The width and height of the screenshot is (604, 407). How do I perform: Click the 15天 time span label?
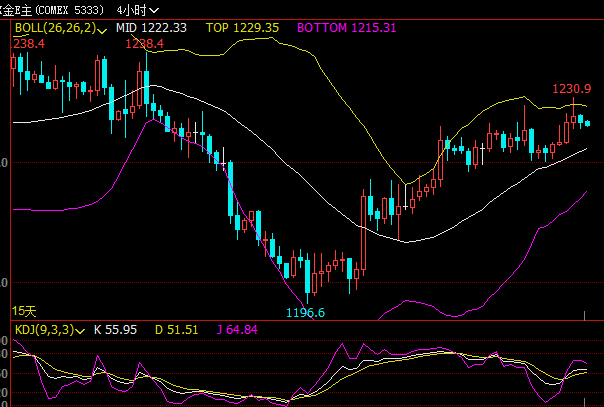pos(24,311)
